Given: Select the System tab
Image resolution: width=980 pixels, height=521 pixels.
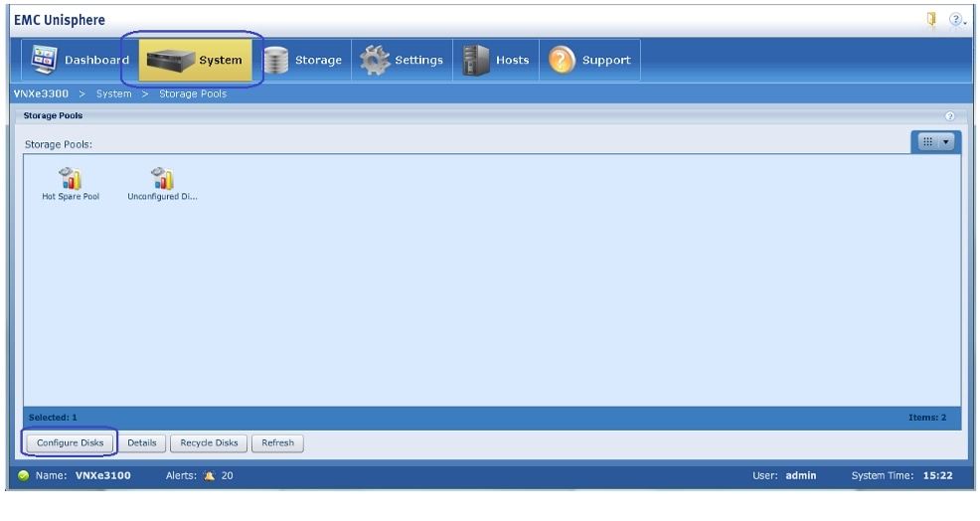Looking at the screenshot, I should [x=195, y=60].
